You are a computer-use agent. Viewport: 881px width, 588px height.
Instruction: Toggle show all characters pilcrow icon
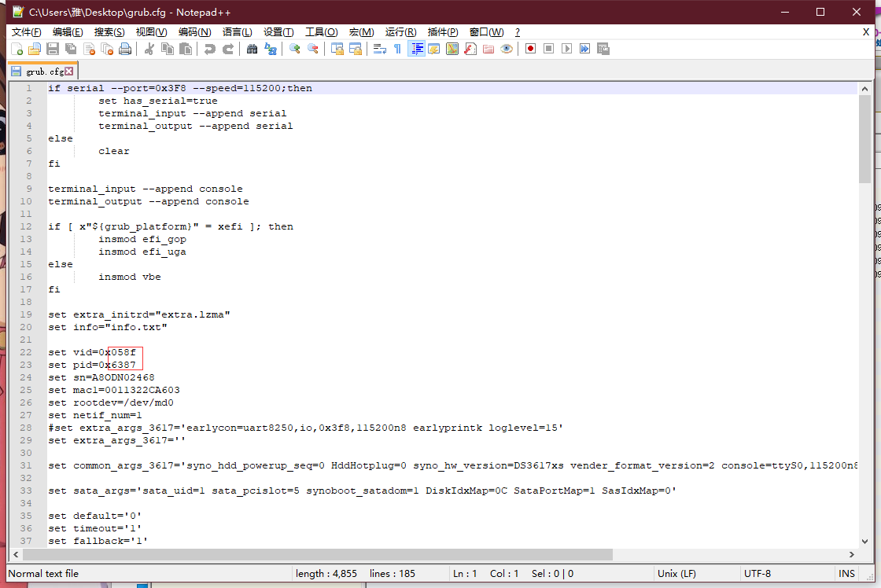point(397,49)
